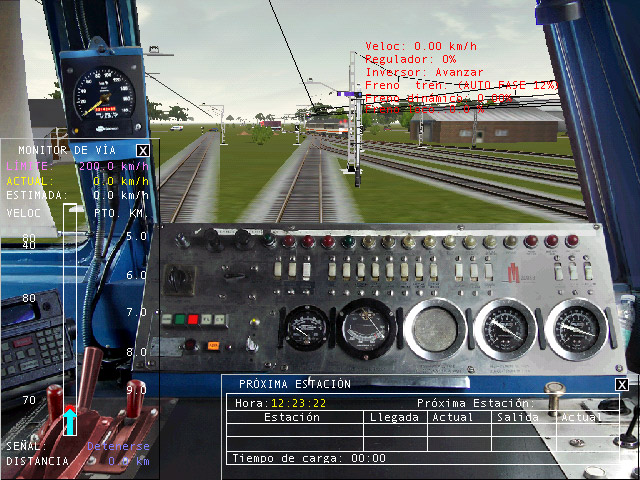Click the green indicator lamp in the top row
The image size is (640, 480).
(348, 242)
